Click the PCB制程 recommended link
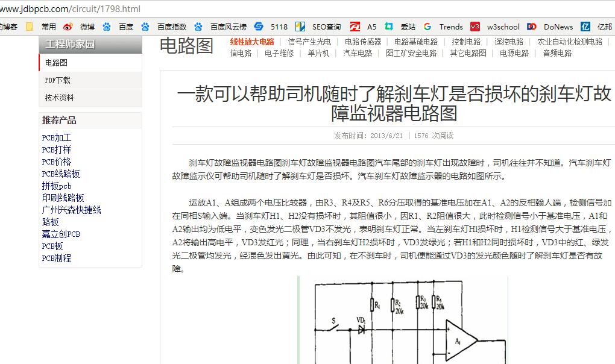 click(x=57, y=259)
